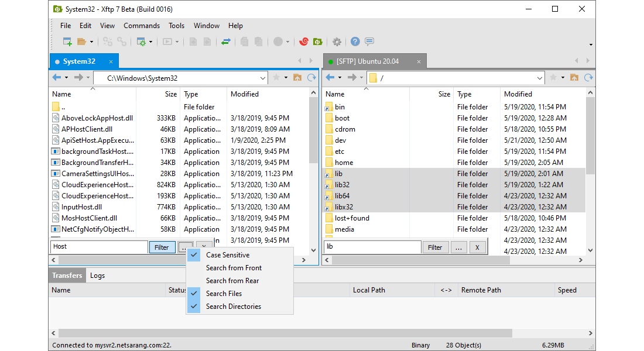
Task: Click the favorites star in the remote pane
Action: (x=553, y=78)
